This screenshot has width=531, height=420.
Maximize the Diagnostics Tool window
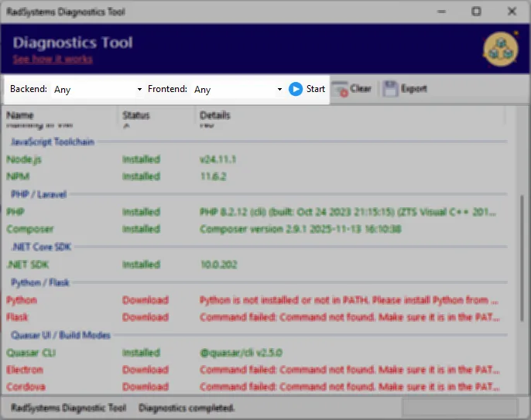(x=476, y=12)
